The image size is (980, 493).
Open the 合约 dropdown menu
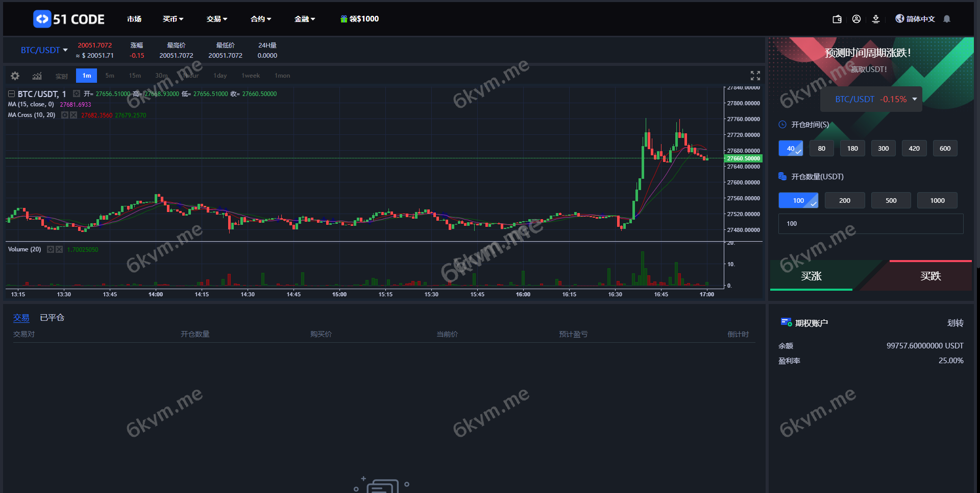coord(260,19)
